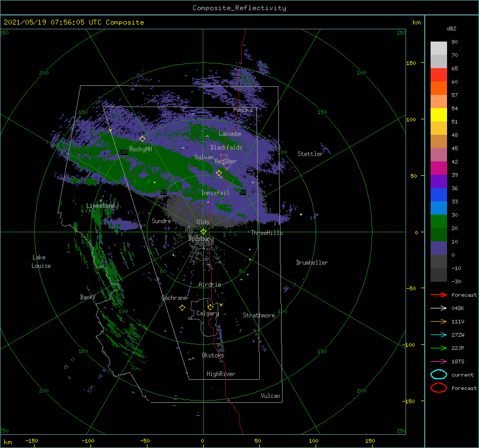Click the Calgary city label
This screenshot has width=479, height=448.
point(208,313)
